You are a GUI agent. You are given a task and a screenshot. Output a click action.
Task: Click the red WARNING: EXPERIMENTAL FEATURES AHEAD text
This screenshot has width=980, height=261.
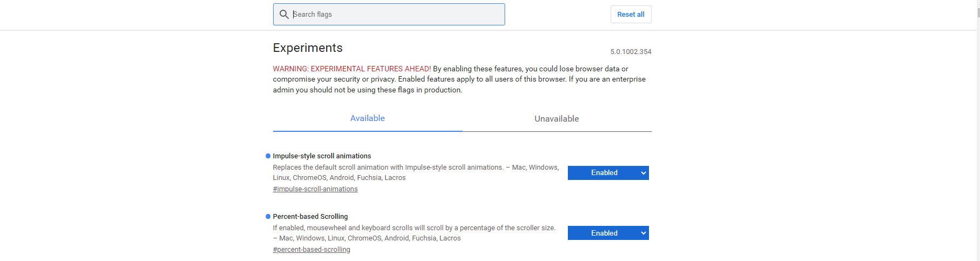pyautogui.click(x=352, y=69)
